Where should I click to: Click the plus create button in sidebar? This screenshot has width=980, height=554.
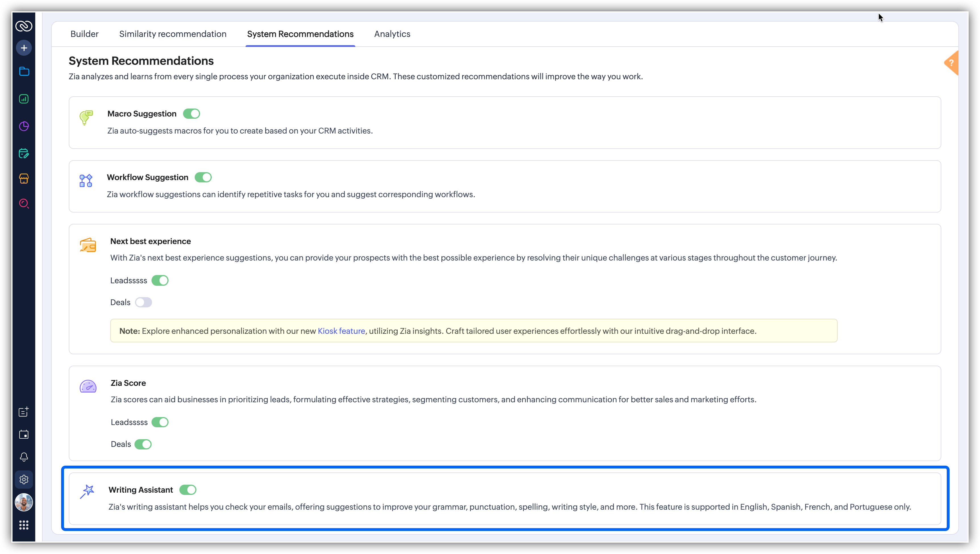point(24,48)
